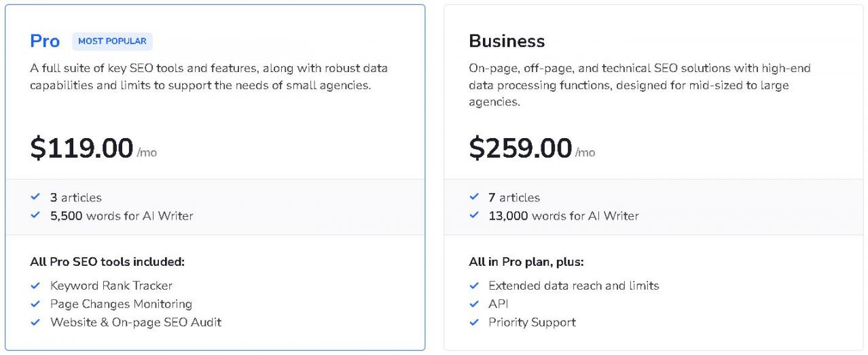Click the $259.00 per month price
This screenshot has width=868, height=355.
click(x=520, y=148)
